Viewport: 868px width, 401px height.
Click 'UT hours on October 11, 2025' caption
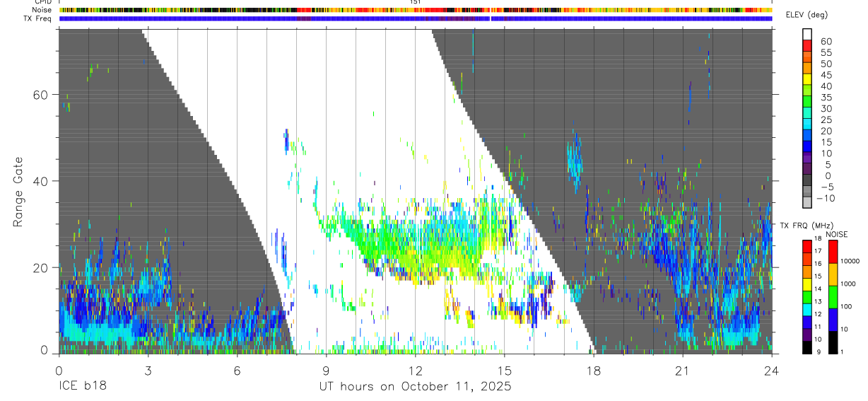coord(414,387)
